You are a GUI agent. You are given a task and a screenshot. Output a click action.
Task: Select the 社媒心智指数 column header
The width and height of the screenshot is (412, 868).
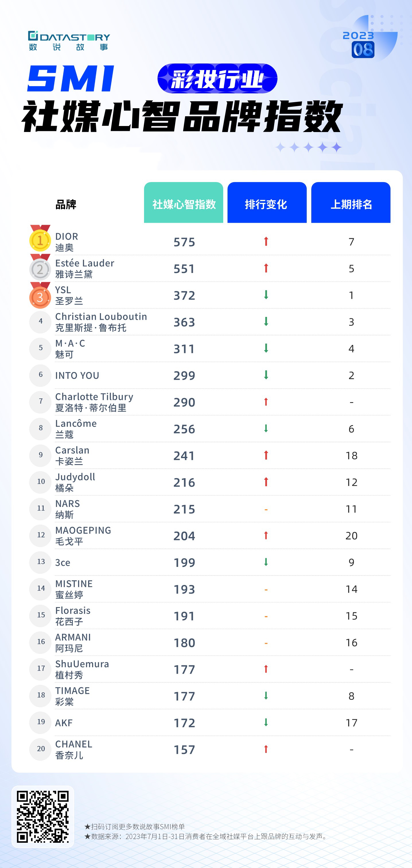coord(184,203)
